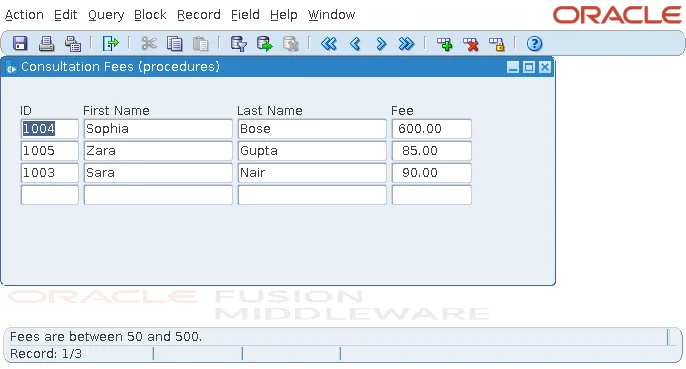Click the 'Consultation Fees (procedures)' title bar
Screen dimensions: 686x369
pos(277,67)
